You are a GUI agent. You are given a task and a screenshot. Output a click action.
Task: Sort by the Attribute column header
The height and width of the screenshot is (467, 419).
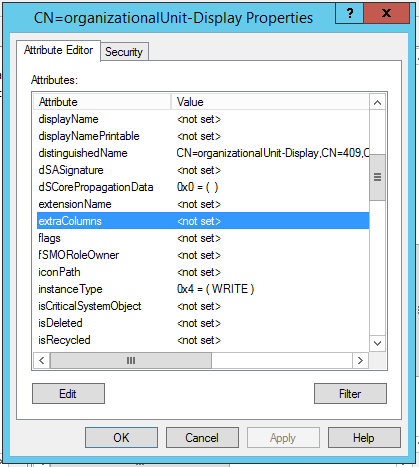click(x=102, y=102)
